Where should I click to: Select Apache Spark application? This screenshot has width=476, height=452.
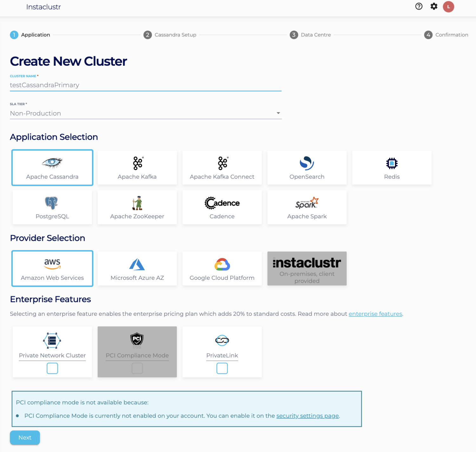[307, 207]
